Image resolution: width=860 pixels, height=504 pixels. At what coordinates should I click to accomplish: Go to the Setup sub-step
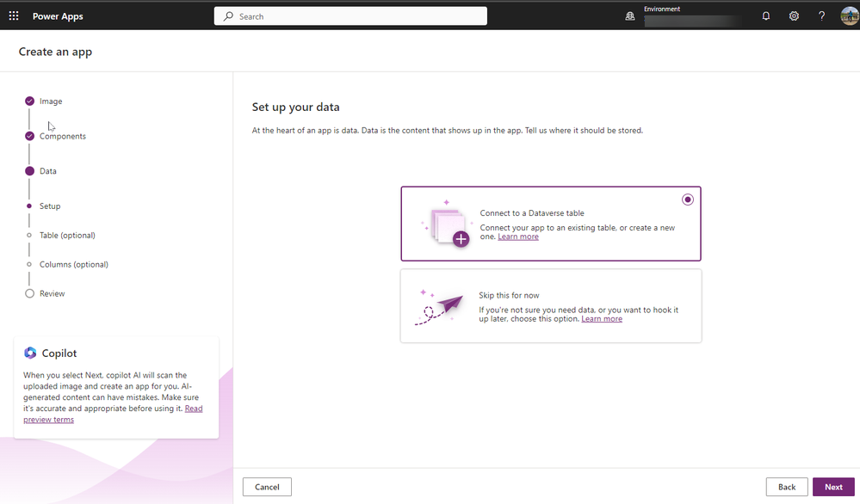(x=50, y=206)
